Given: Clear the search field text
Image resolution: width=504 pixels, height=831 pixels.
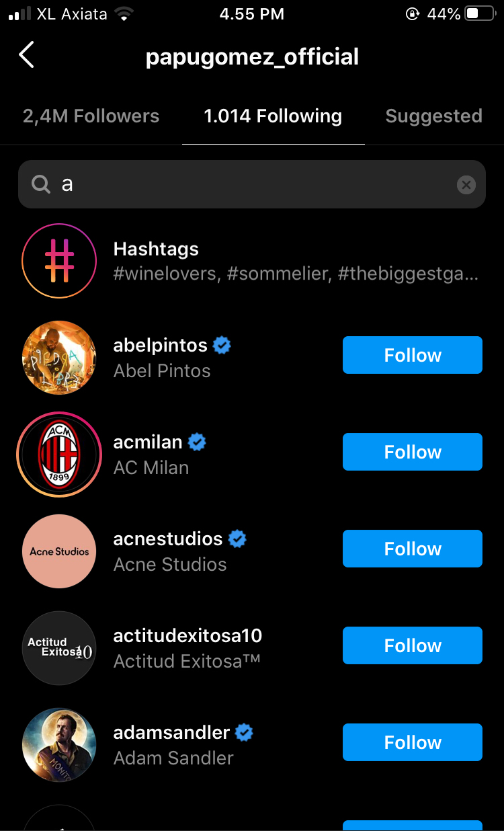Looking at the screenshot, I should (x=466, y=184).
